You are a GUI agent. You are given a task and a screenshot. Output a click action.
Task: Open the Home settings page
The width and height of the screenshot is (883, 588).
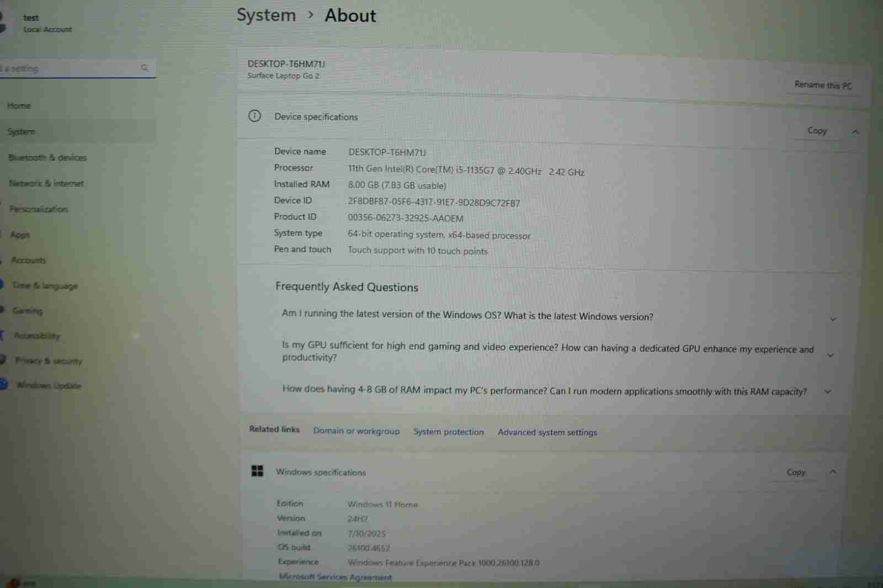[x=19, y=106]
